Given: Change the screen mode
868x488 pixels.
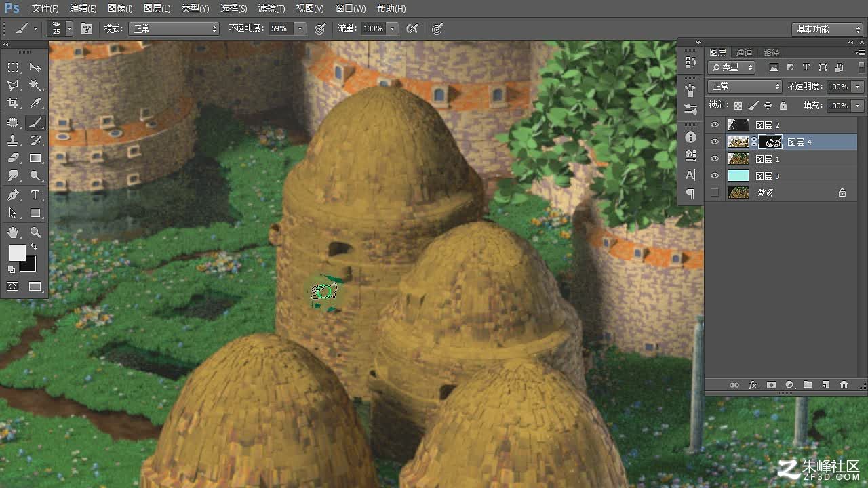Looking at the screenshot, I should pos(35,287).
